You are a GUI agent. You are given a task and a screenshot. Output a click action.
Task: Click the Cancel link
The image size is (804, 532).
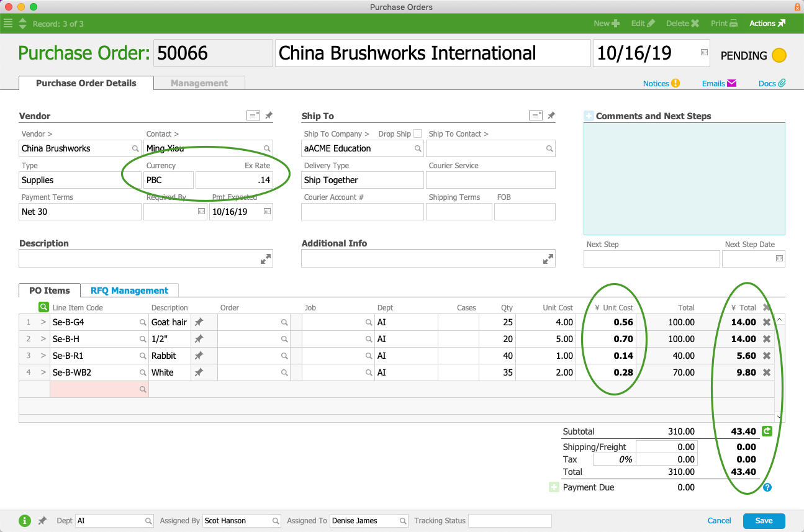click(720, 521)
